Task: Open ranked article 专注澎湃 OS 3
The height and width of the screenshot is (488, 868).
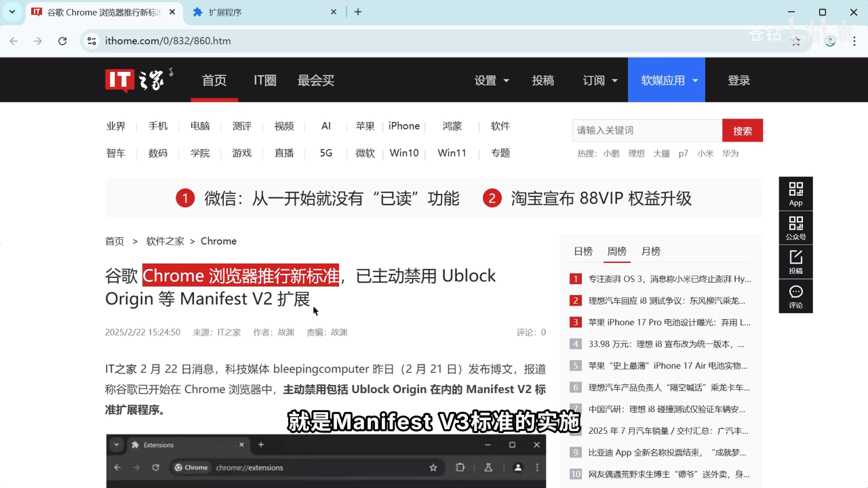Action: pyautogui.click(x=670, y=279)
